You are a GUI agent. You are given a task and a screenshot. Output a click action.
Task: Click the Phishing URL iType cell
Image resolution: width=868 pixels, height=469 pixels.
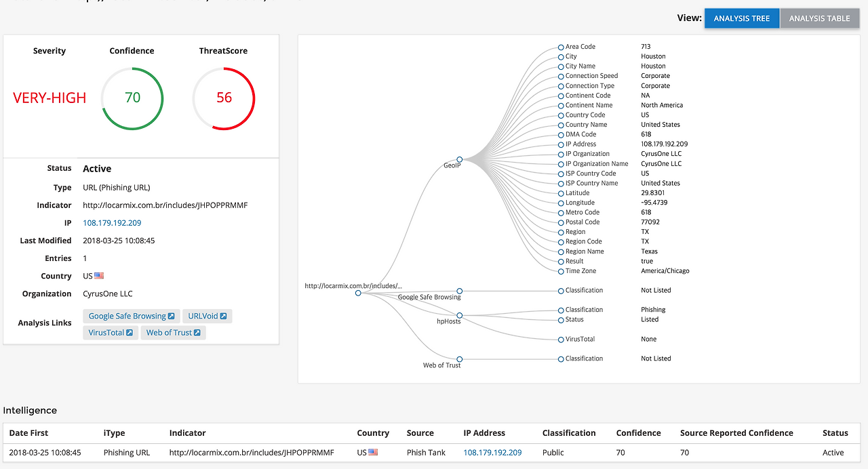pos(127,453)
